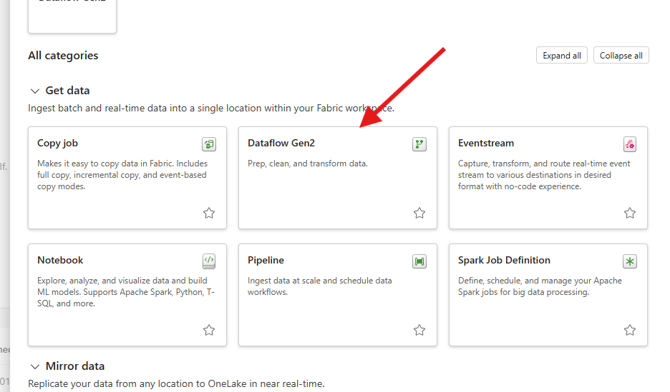Select the Dataflow Gen2 card title
This screenshot has width=670, height=392.
[281, 143]
